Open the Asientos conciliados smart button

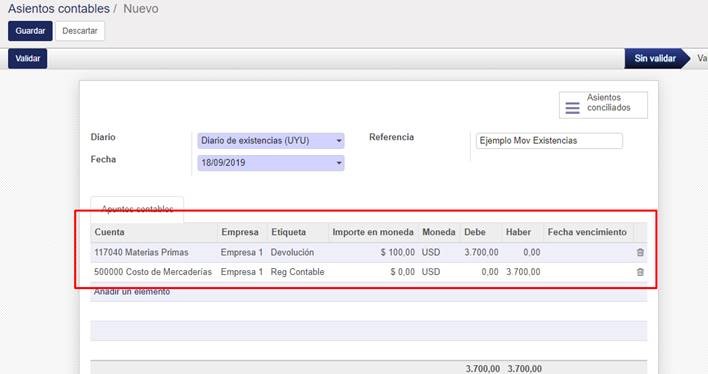click(603, 105)
